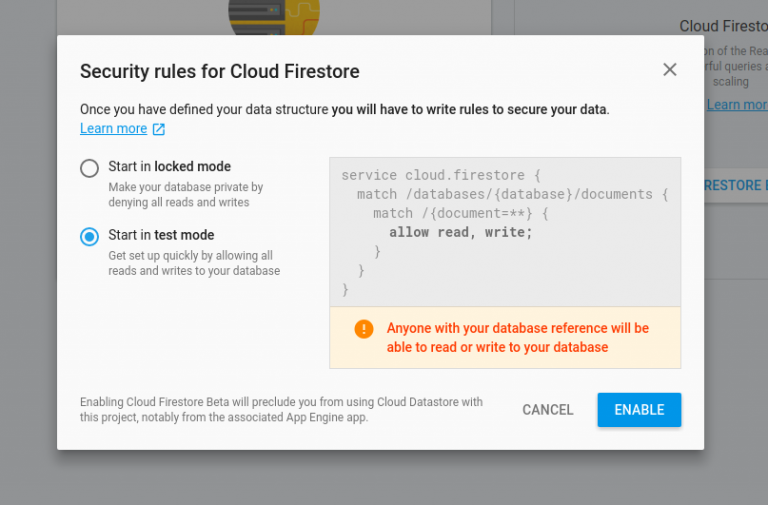768x505 pixels.
Task: Click the partially hidden Firestore button at right
Action: 735,186
